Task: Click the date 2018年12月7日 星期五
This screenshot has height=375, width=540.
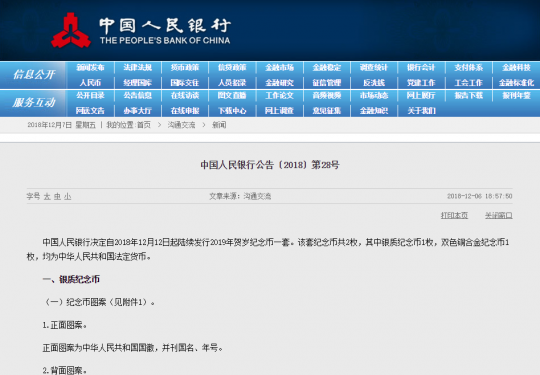Action: (61, 125)
